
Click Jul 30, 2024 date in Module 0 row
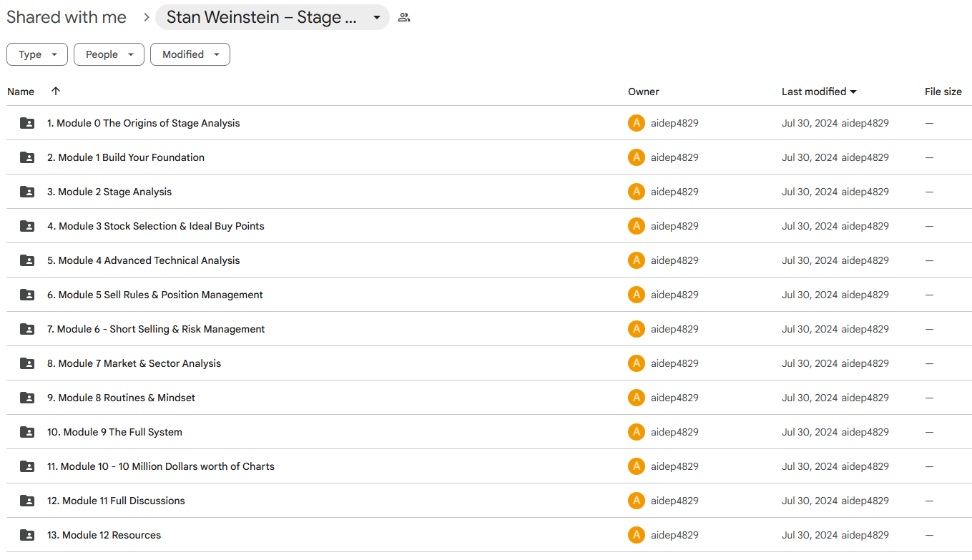810,123
